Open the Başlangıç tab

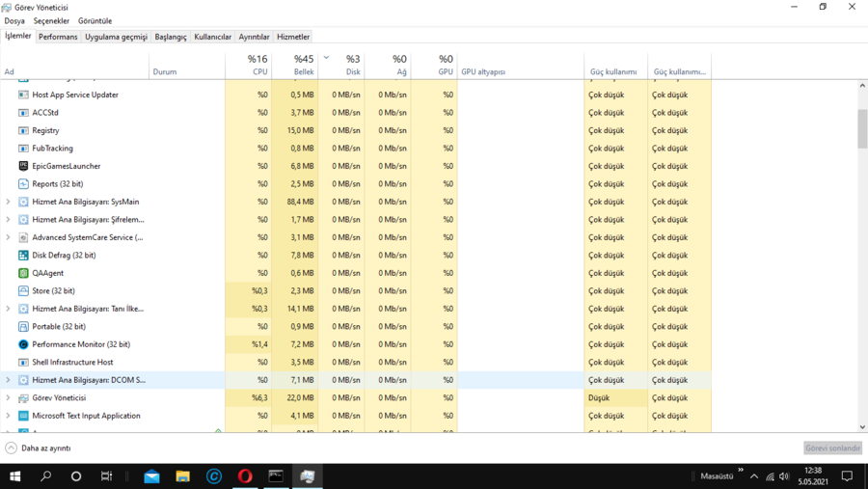pyautogui.click(x=171, y=37)
